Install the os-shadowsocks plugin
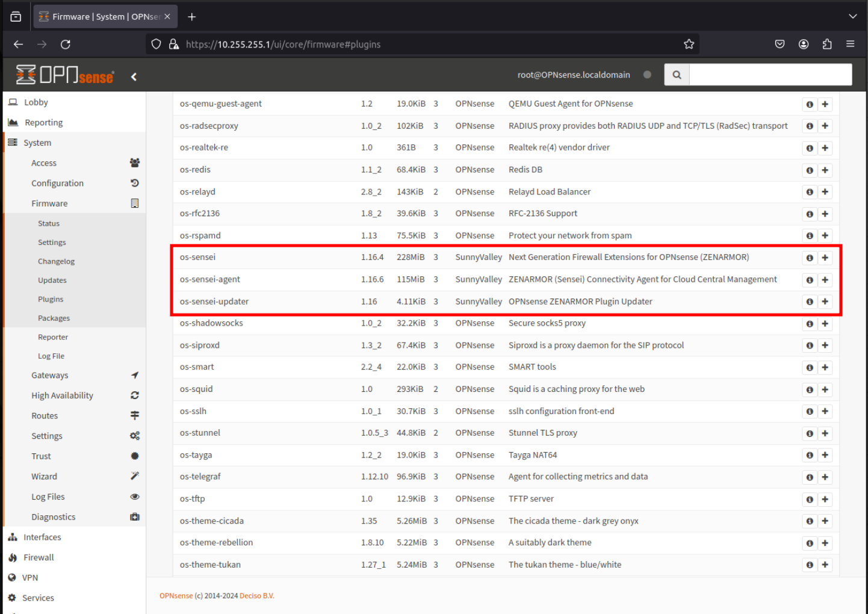This screenshot has height=614, width=868. coord(825,324)
